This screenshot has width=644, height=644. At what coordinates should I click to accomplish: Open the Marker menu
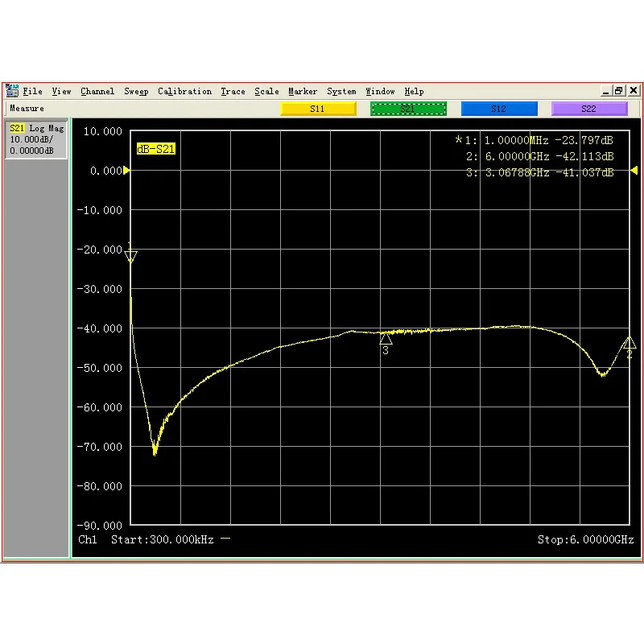(303, 91)
